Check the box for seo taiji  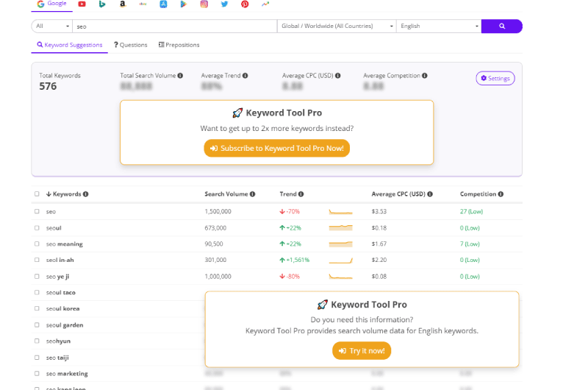[37, 358]
